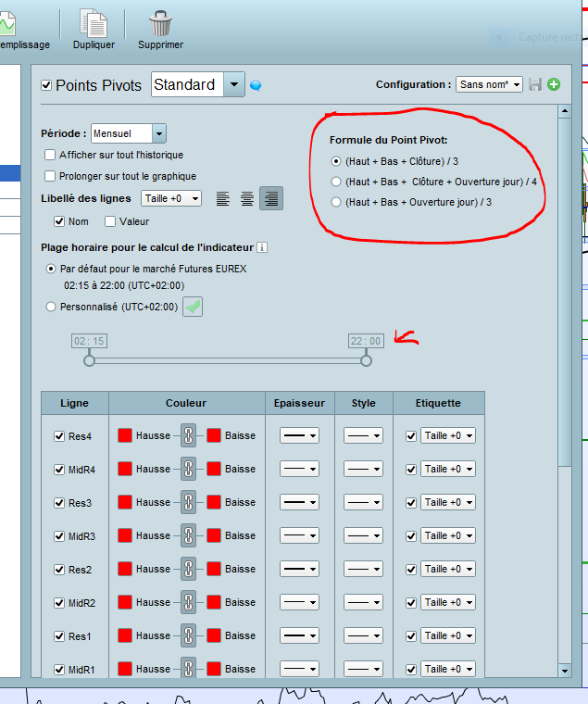Image resolution: width=588 pixels, height=704 pixels.
Task: Click the green checkmark validate button
Action: (193, 308)
